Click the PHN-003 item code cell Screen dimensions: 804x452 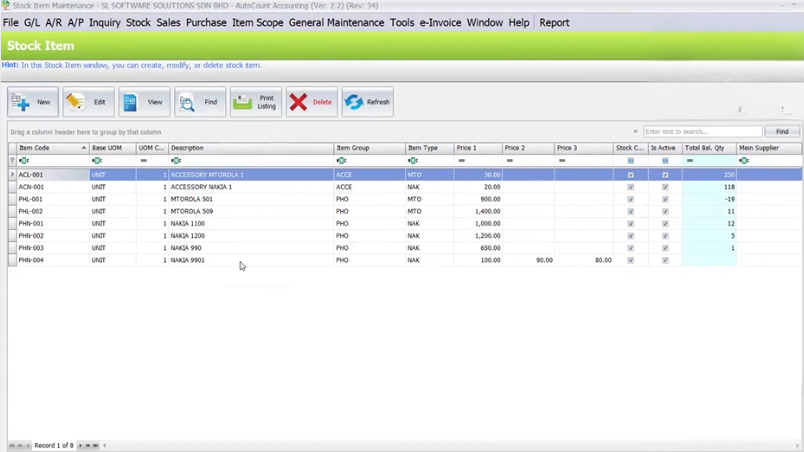coord(52,248)
